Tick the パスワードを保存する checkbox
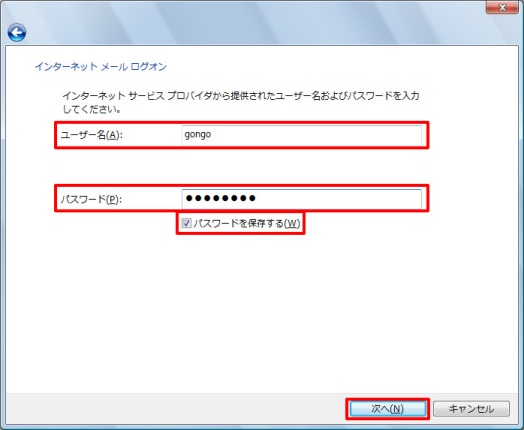 tap(186, 223)
